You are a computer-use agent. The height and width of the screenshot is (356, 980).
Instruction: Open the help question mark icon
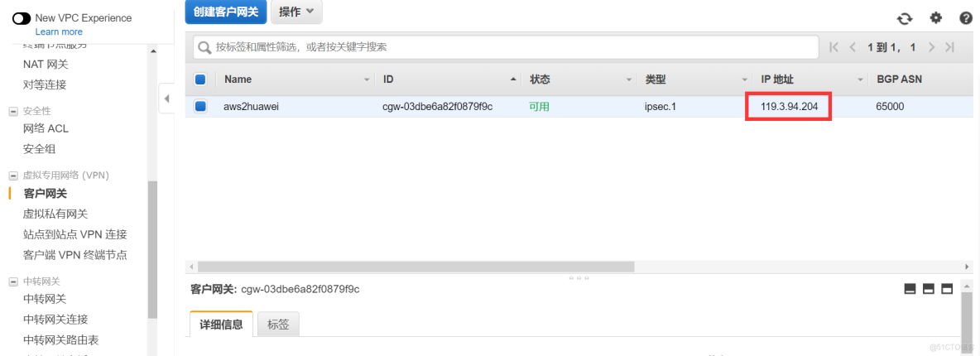point(966,17)
